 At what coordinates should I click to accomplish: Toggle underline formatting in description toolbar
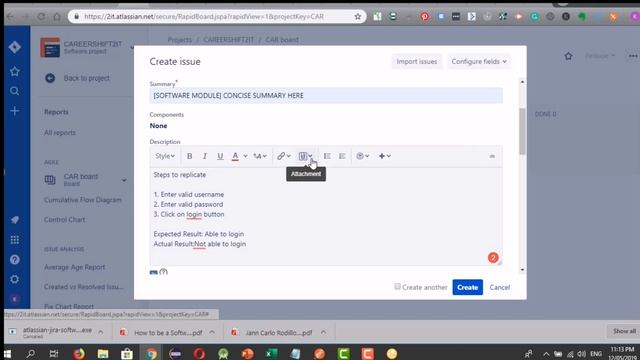click(x=220, y=156)
